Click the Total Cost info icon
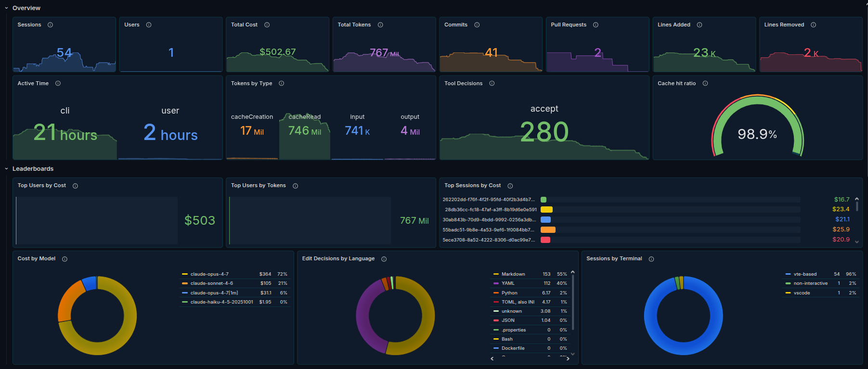This screenshot has height=369, width=868. [267, 25]
